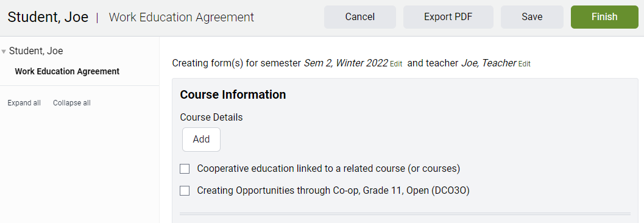644x223 pixels.
Task: Click the Expand all link
Action: 24,103
